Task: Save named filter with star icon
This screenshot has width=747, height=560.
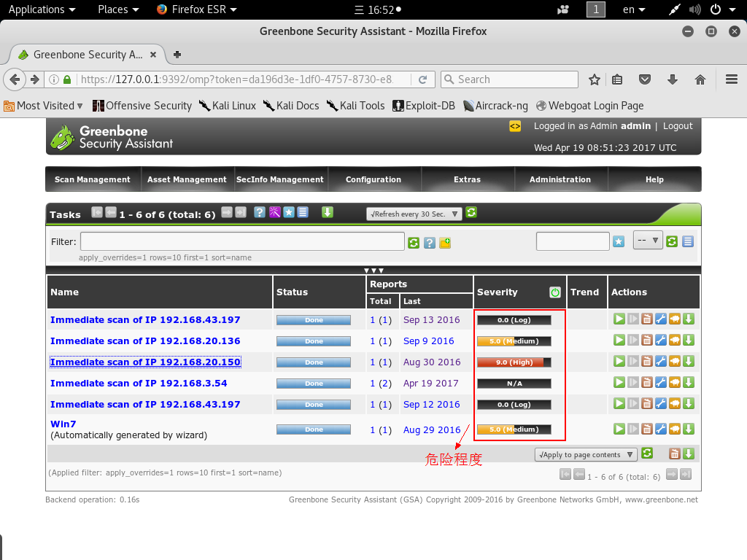Action: (619, 242)
